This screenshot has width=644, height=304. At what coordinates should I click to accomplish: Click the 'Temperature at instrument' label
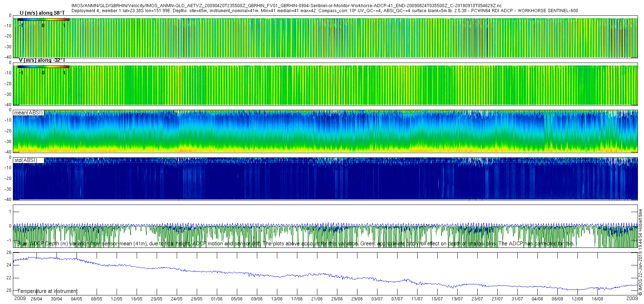47,291
